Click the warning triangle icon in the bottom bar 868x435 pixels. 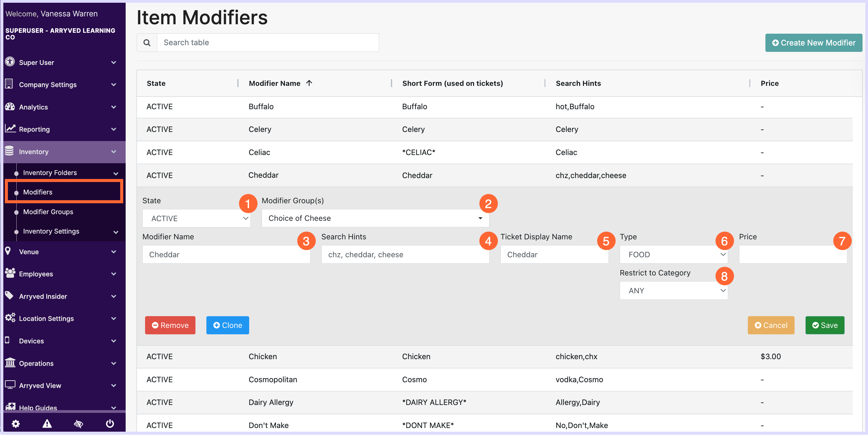click(x=47, y=423)
